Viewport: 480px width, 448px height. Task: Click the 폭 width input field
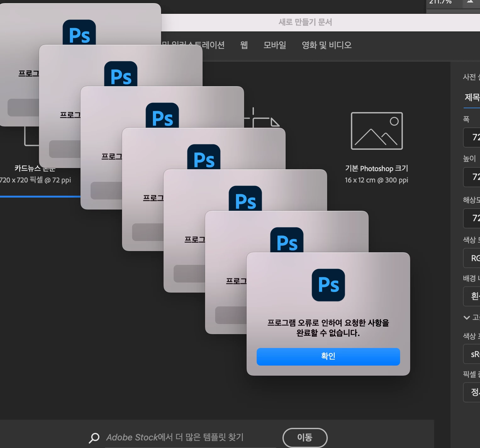(472, 137)
